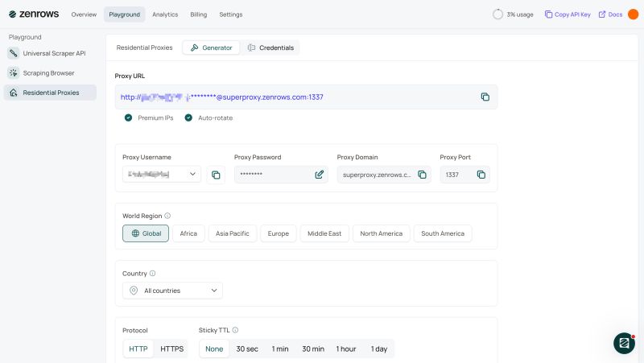Select the South America region
This screenshot has height=363, width=644.
click(x=443, y=233)
